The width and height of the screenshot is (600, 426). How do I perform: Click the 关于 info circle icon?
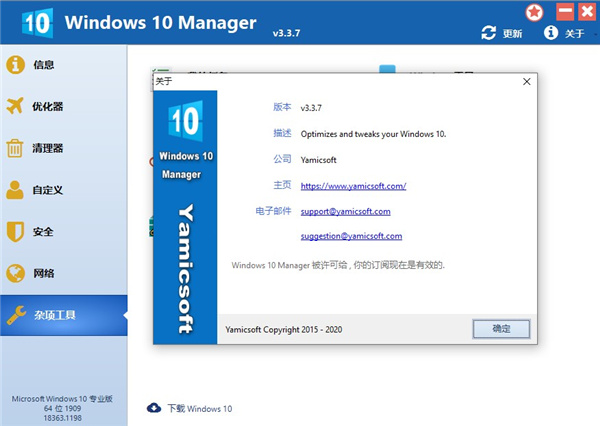[x=551, y=33]
